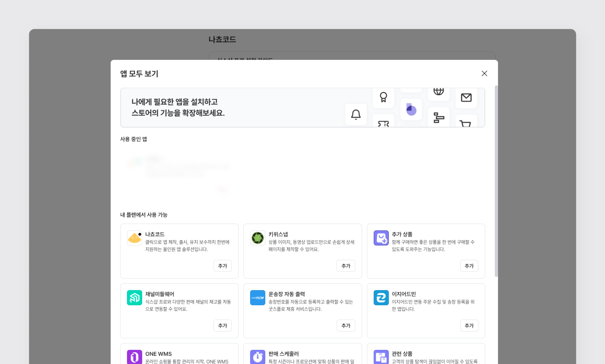The height and width of the screenshot is (364, 605).
Task: Click the 이지어드민 app icon
Action: pyautogui.click(x=381, y=298)
